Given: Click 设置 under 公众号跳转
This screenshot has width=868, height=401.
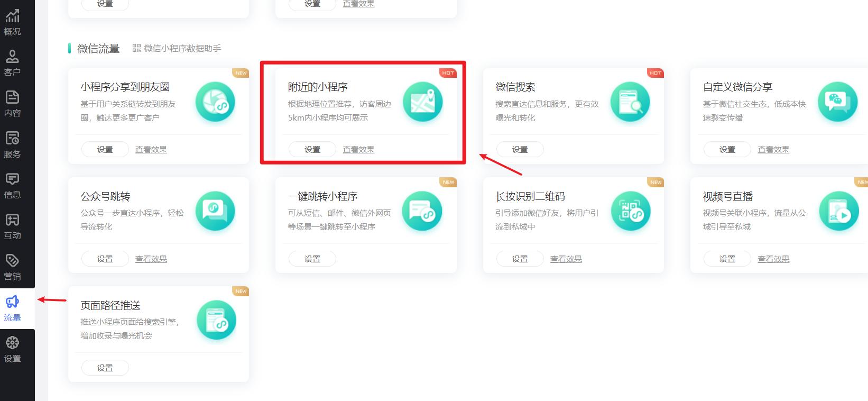Looking at the screenshot, I should click(105, 259).
